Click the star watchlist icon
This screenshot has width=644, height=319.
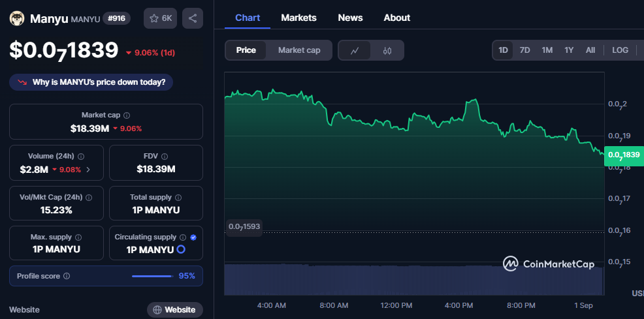point(154,18)
